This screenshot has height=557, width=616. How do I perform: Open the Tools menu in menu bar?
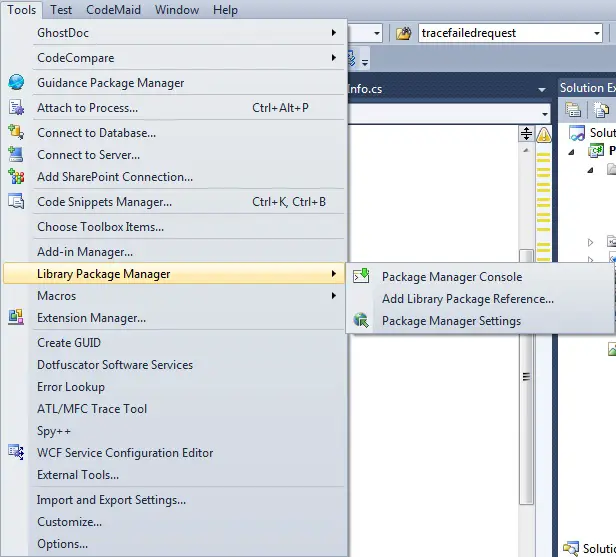22,10
